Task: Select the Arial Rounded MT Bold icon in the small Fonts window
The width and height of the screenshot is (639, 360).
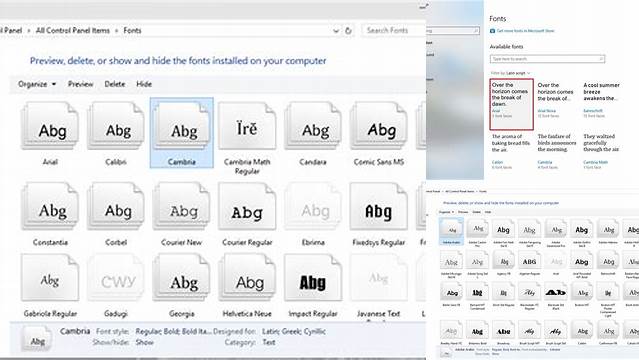Action: pyautogui.click(x=582, y=261)
